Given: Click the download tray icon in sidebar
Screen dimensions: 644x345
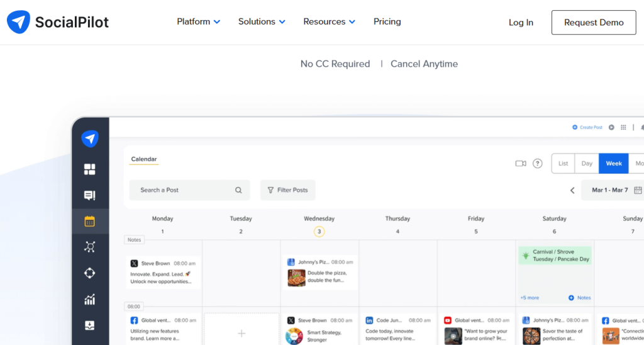Looking at the screenshot, I should [x=89, y=325].
